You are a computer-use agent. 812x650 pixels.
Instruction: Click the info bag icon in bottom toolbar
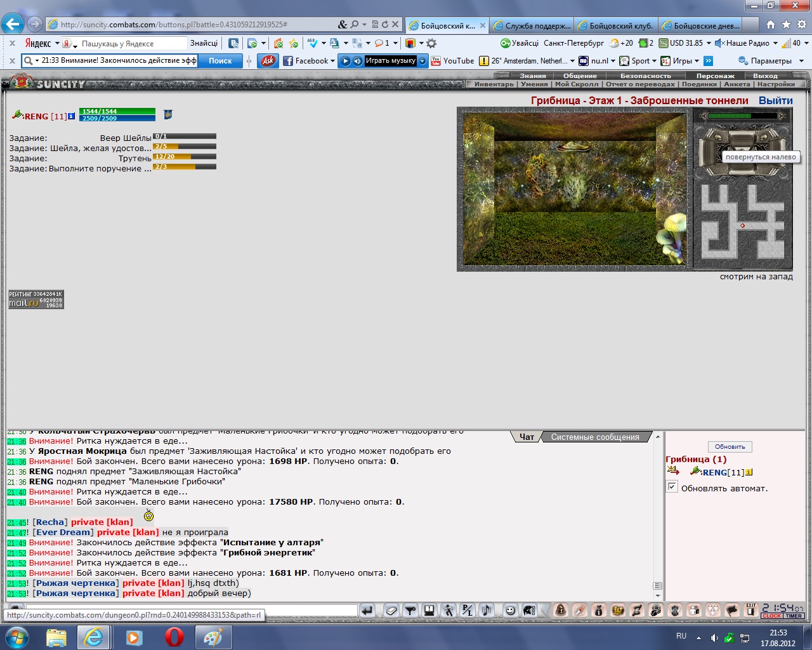click(x=599, y=611)
